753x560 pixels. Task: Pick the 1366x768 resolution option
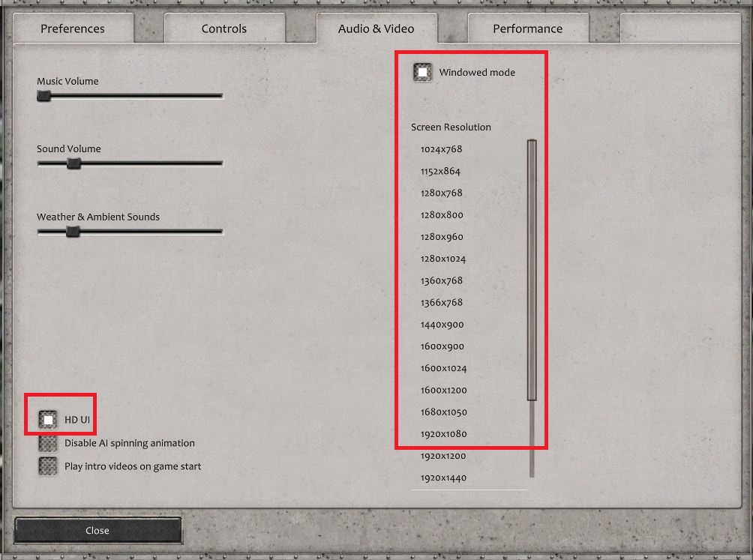click(441, 303)
